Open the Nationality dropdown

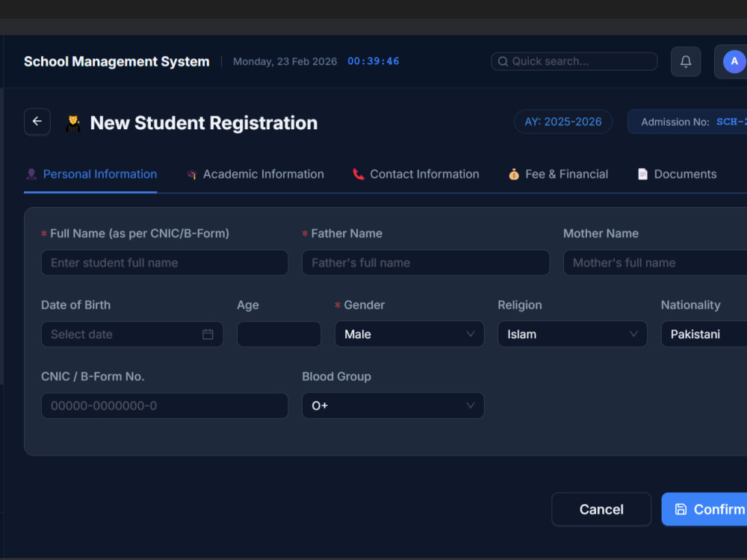(704, 335)
